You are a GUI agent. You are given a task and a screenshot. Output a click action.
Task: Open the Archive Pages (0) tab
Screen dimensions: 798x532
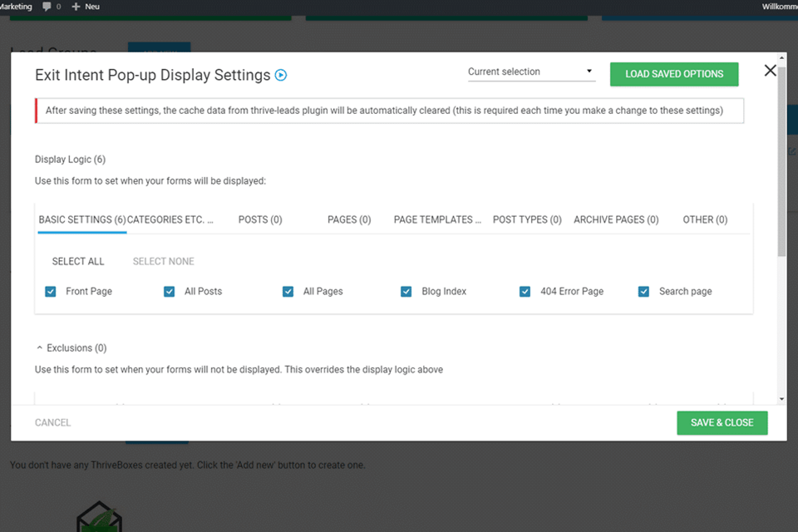[616, 219]
